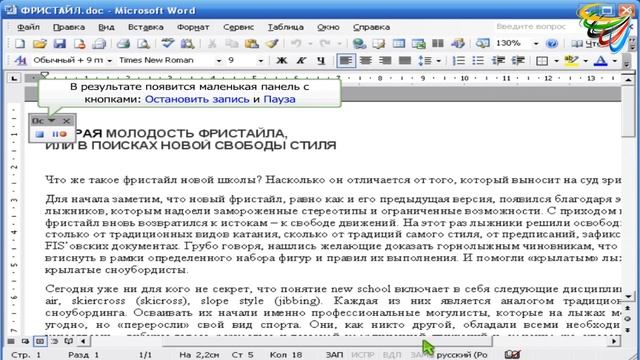Show the Drawing toolbar icon
Screen dimensions: 640x360
(x=458, y=43)
